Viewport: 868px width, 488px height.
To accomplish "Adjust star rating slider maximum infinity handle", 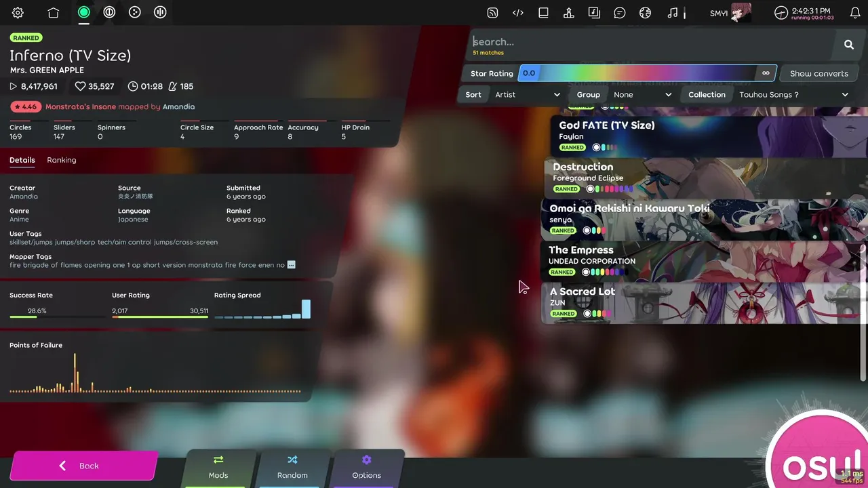I will coord(766,73).
